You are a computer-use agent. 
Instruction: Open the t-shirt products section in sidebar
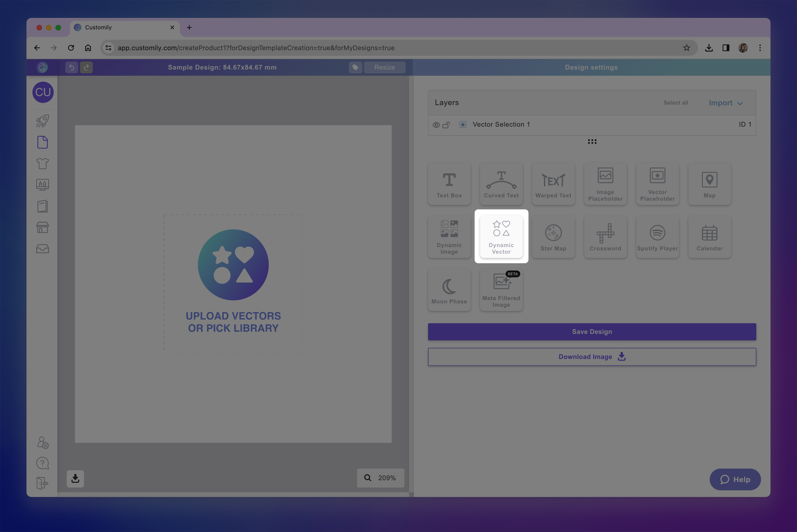tap(42, 163)
